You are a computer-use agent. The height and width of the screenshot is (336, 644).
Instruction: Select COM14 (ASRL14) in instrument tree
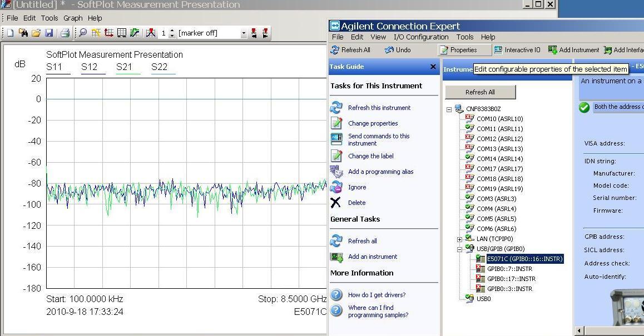(500, 159)
